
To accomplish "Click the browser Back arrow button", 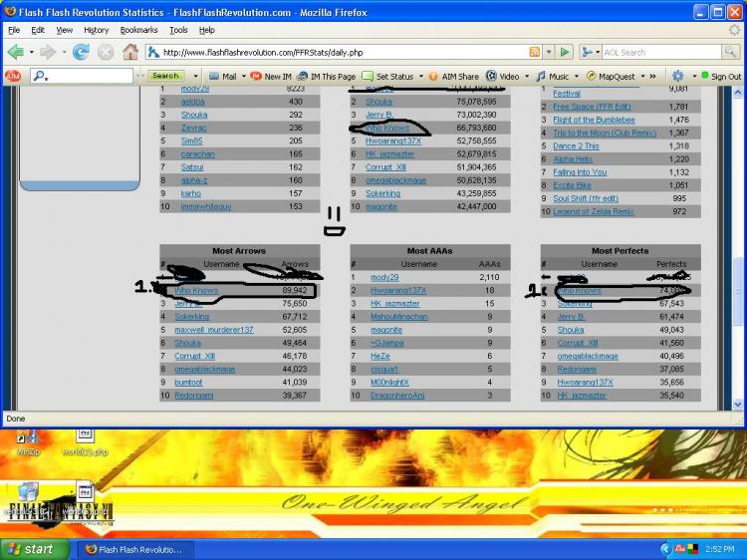I will click(x=16, y=52).
